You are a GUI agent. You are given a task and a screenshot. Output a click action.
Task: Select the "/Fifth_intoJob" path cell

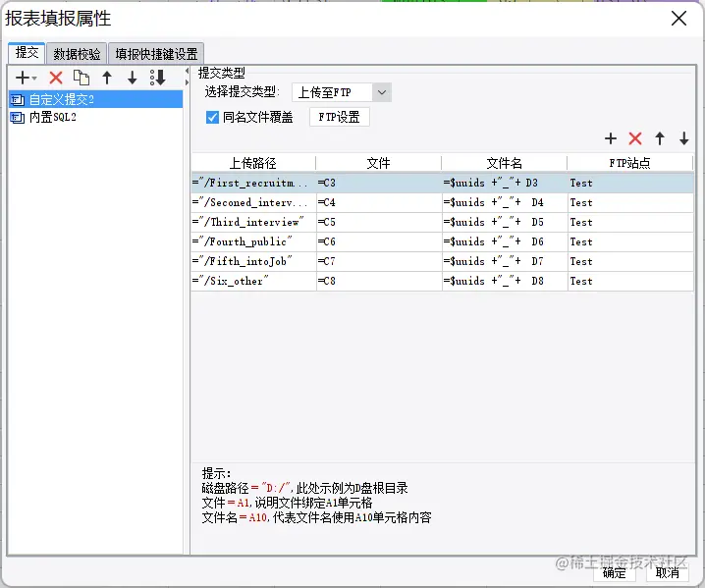point(253,261)
